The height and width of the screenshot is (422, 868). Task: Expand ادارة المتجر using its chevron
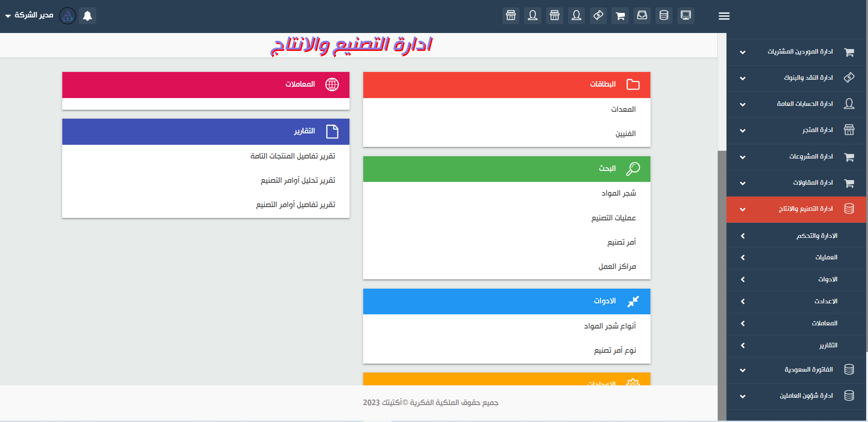tap(742, 131)
